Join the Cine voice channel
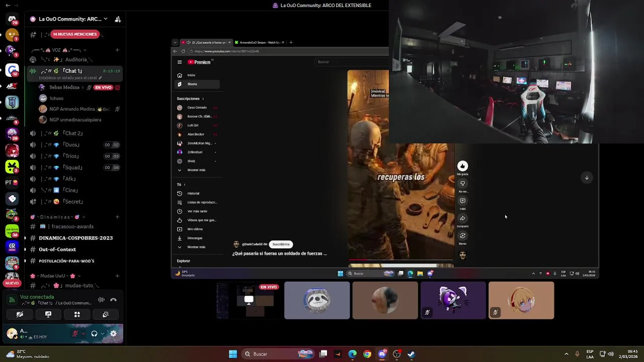The height and width of the screenshot is (362, 644). point(74,190)
